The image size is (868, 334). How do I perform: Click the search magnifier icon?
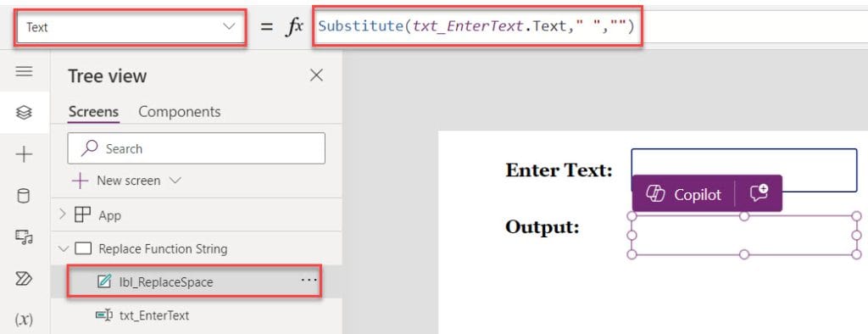pyautogui.click(x=89, y=148)
